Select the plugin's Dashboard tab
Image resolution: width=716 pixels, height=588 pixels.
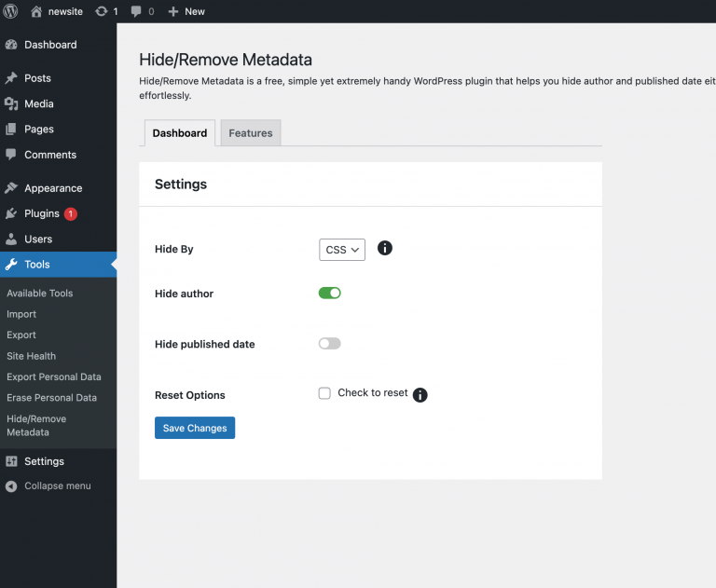point(179,133)
